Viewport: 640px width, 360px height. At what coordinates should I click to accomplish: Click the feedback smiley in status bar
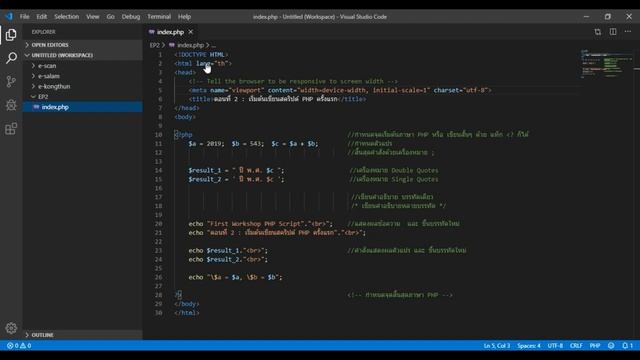[611, 346]
